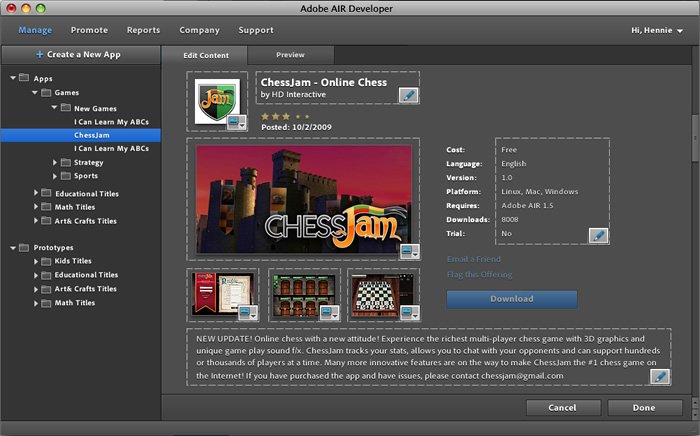Click the Cancel button
This screenshot has width=700, height=436.
562,407
